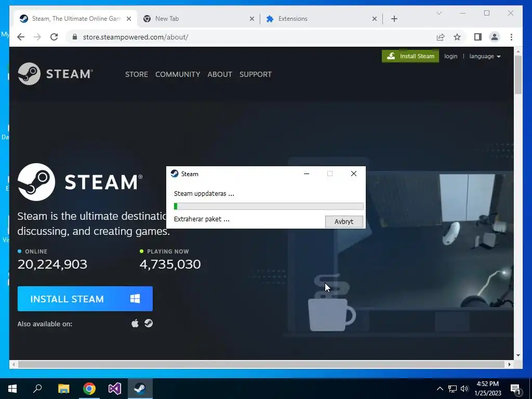Expand the language dropdown

point(485,56)
